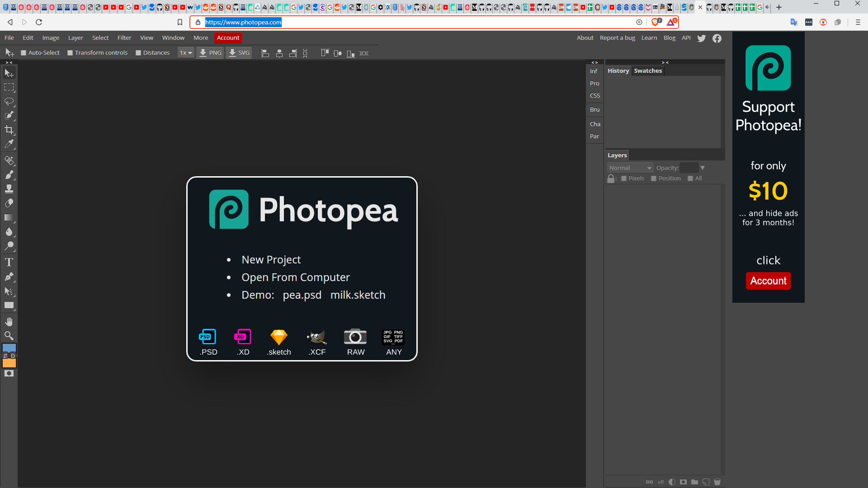The height and width of the screenshot is (488, 868).
Task: Select the Gradient tool
Action: 9,218
